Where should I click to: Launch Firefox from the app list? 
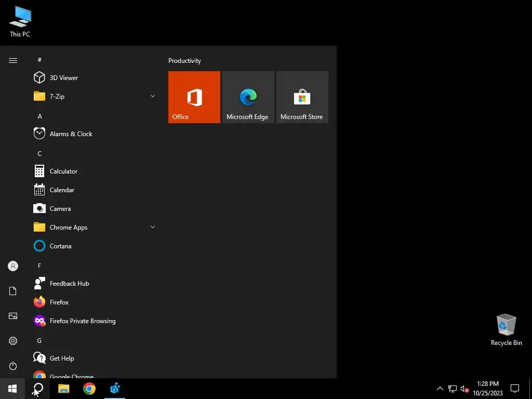[95, 302]
